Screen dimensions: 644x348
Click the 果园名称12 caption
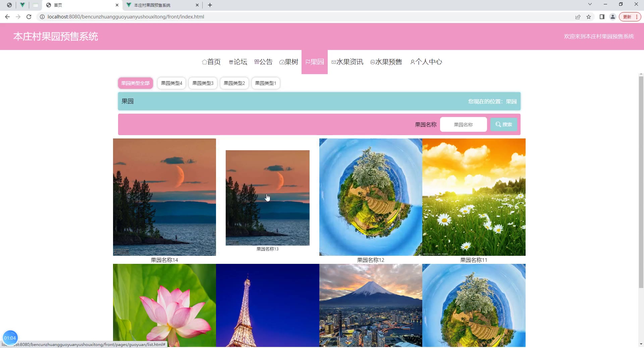pos(371,260)
